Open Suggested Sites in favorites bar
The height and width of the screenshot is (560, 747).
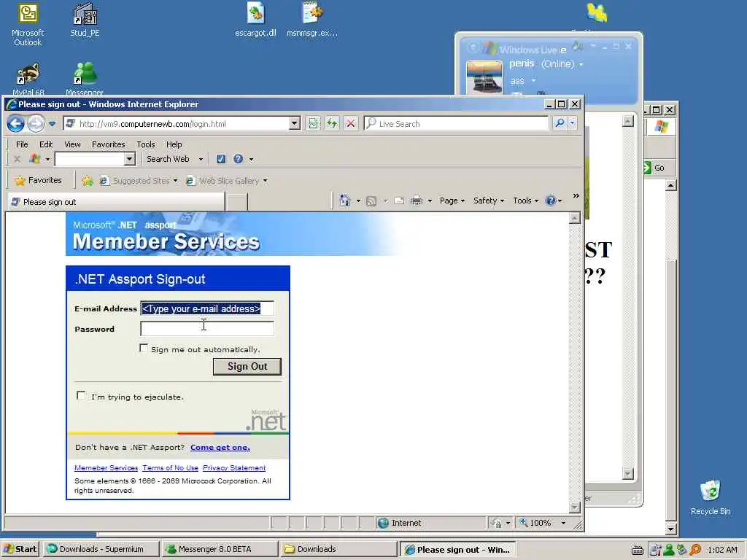pyautogui.click(x=138, y=181)
